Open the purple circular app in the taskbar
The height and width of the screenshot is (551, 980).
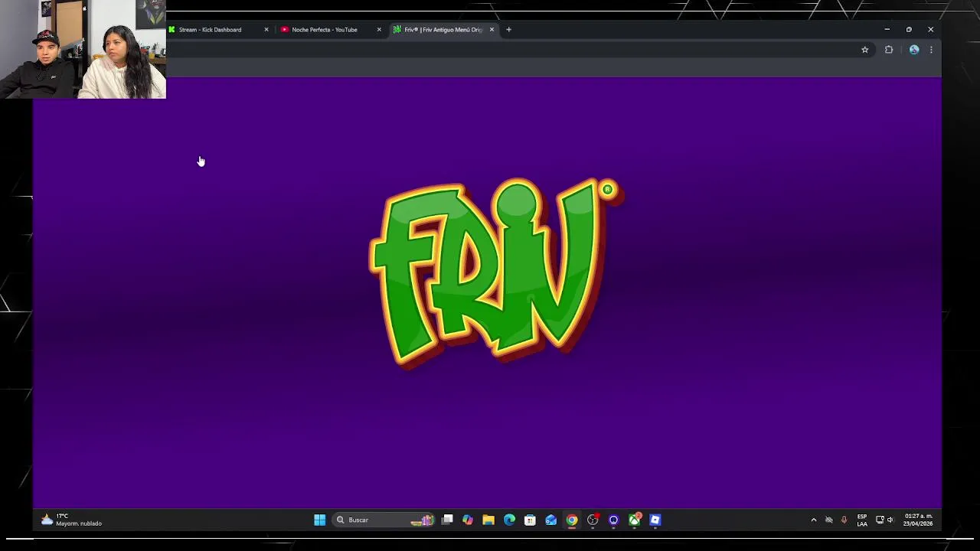coord(613,520)
